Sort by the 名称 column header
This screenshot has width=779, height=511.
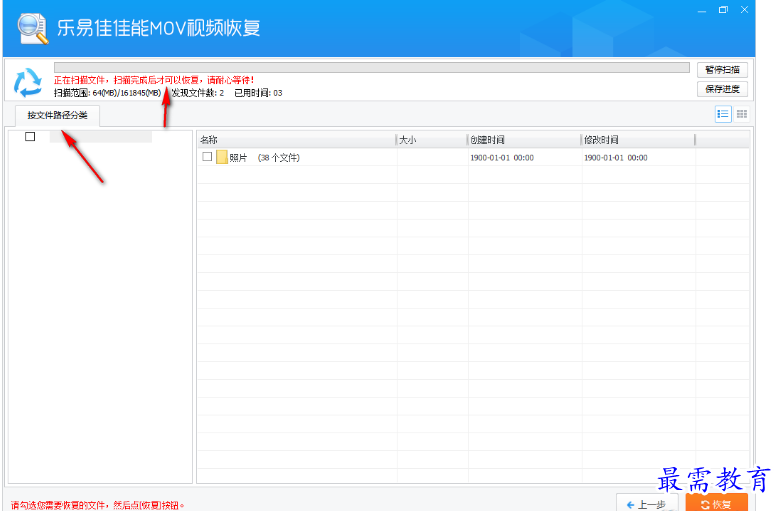[296, 140]
